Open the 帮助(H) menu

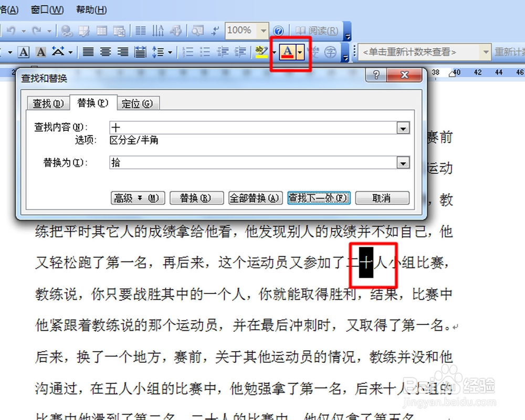pyautogui.click(x=91, y=10)
